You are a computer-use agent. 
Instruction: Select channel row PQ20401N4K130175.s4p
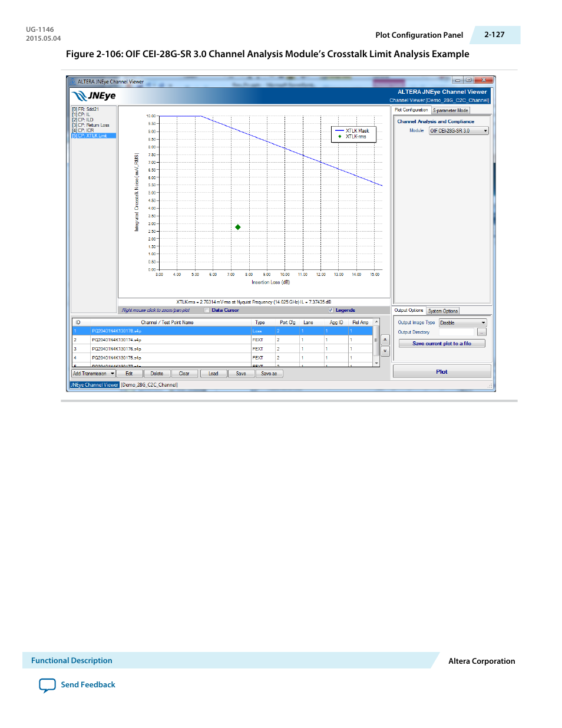pyautogui.click(x=223, y=357)
